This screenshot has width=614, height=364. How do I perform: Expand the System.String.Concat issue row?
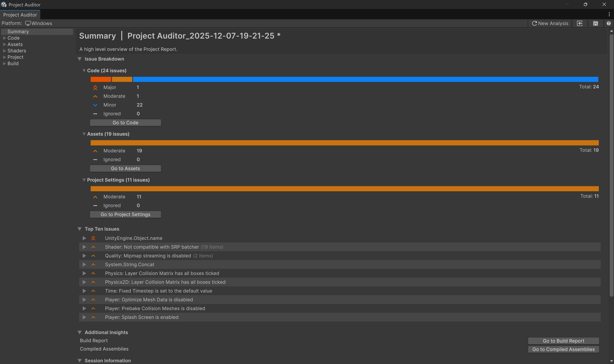[x=84, y=264]
